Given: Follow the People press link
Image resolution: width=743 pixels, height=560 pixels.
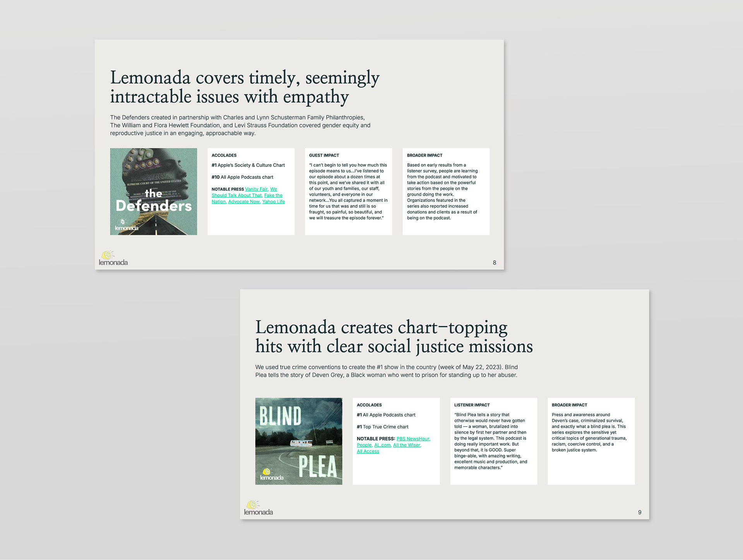Looking at the screenshot, I should [x=364, y=445].
